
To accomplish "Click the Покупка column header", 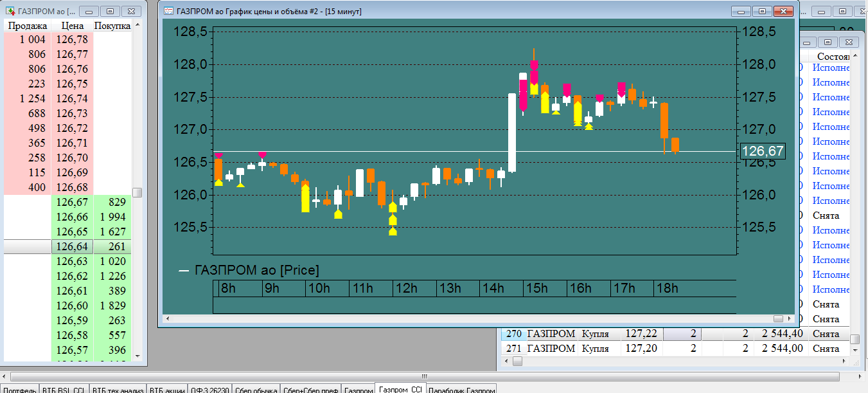I will [x=112, y=26].
